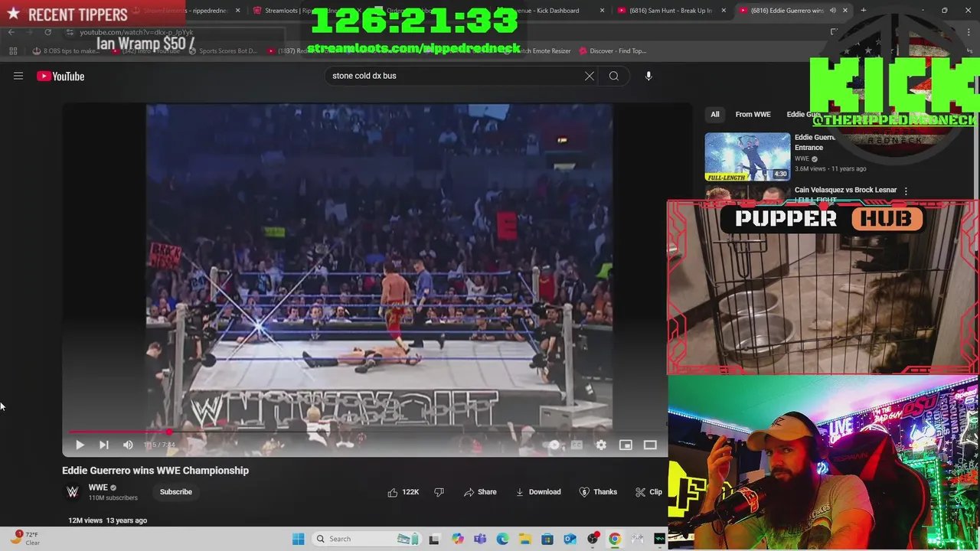The image size is (980, 551).
Task: Mute the video player volume
Action: click(128, 445)
